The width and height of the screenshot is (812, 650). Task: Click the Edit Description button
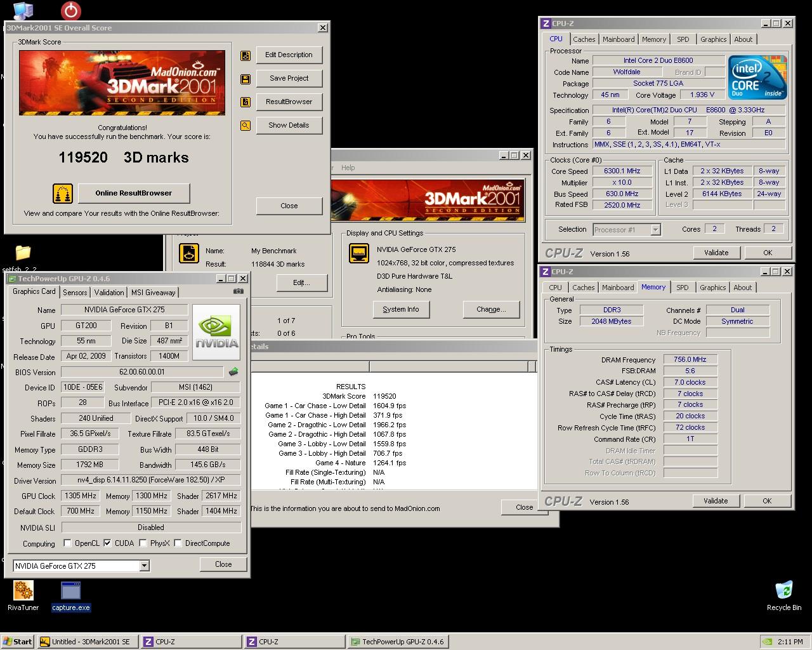pyautogui.click(x=289, y=55)
